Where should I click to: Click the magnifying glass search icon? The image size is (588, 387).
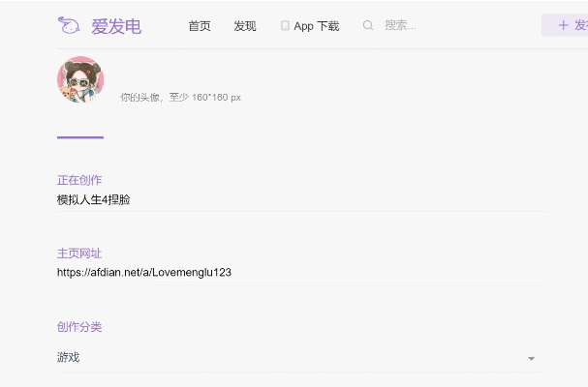(x=368, y=26)
